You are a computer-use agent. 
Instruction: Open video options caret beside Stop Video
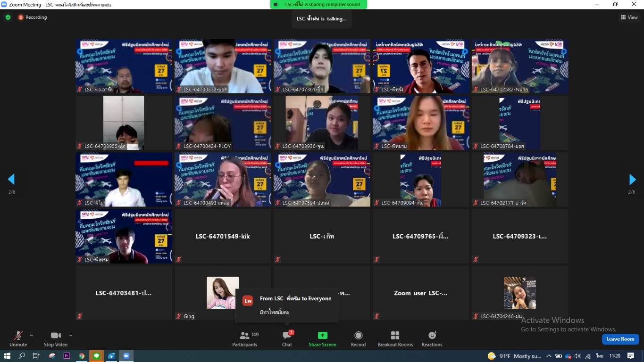pos(71,336)
